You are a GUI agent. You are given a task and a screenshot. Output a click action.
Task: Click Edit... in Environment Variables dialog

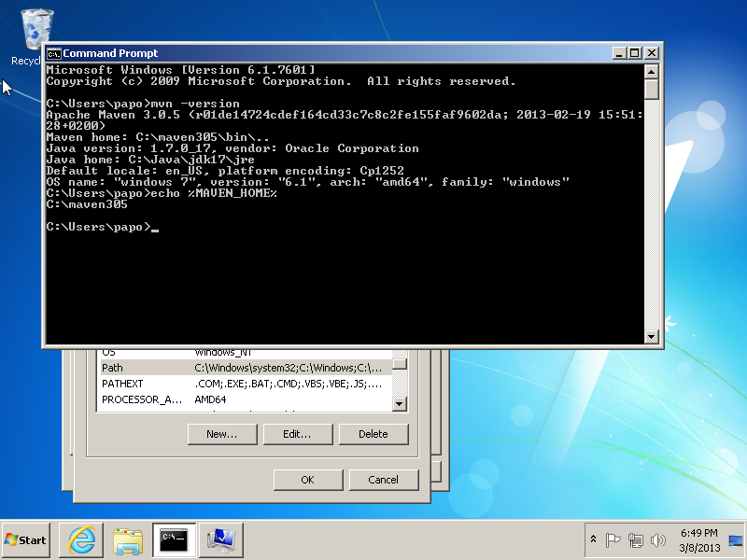(297, 434)
